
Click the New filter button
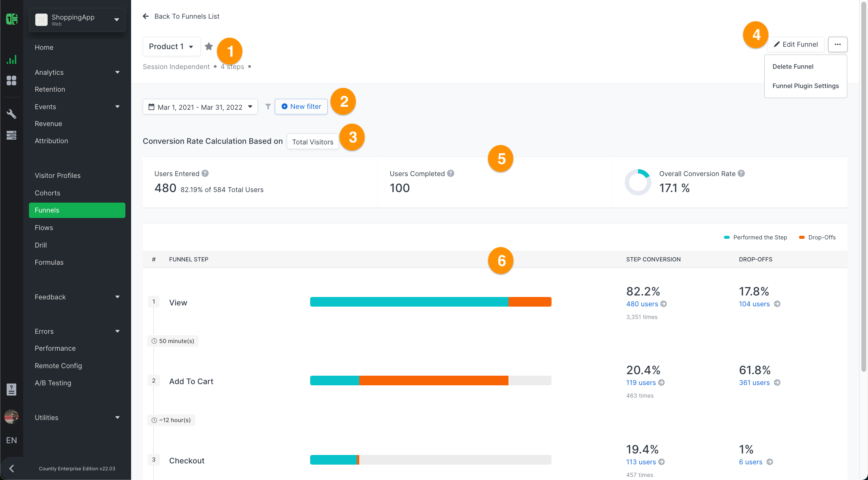pos(301,106)
